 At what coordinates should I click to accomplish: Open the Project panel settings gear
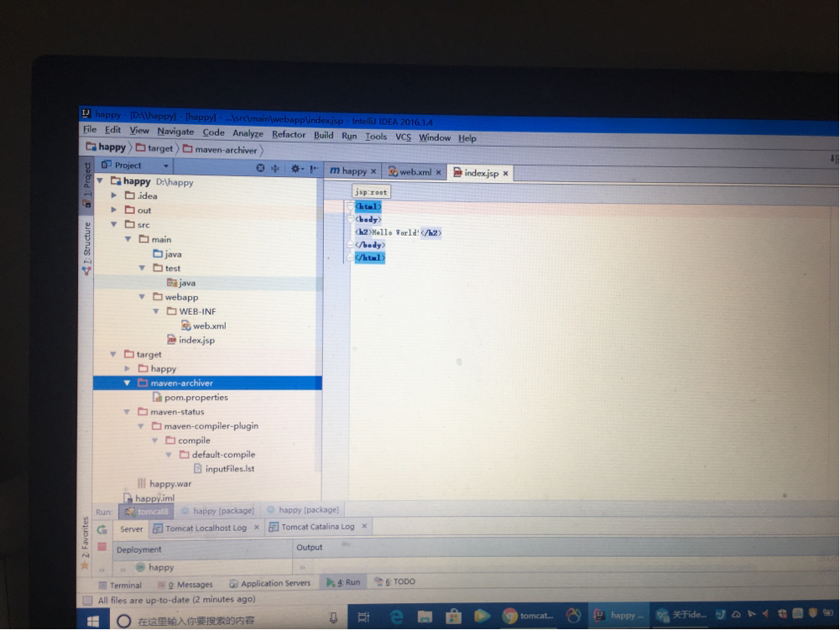coord(295,169)
